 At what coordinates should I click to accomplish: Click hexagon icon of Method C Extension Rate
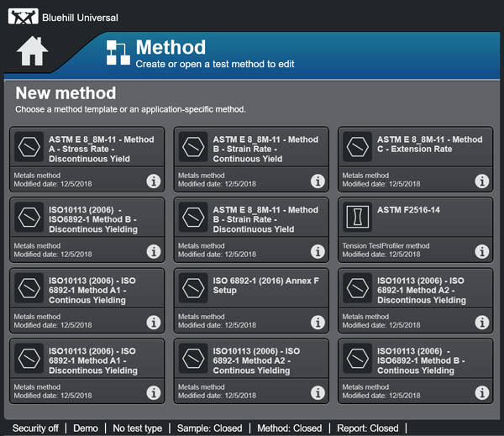pos(358,147)
